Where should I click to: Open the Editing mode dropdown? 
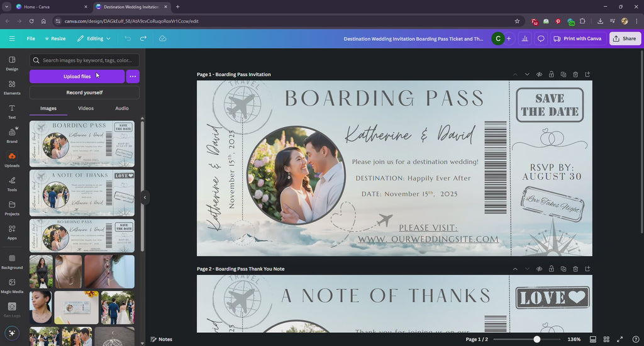[x=94, y=38]
